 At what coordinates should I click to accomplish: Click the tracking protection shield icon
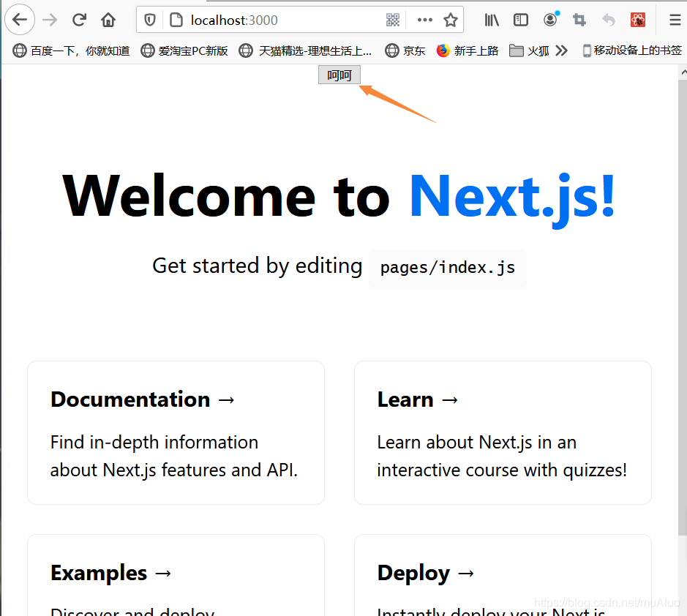(x=149, y=20)
